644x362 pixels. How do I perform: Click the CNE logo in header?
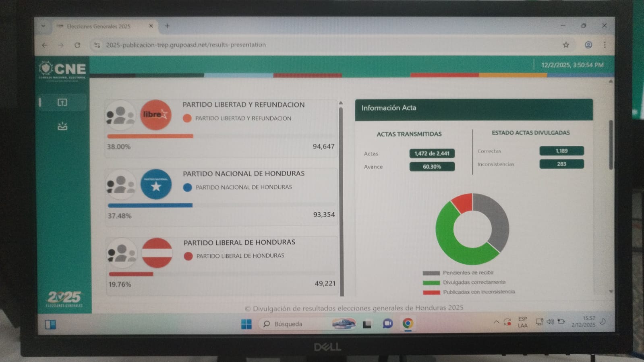point(62,70)
